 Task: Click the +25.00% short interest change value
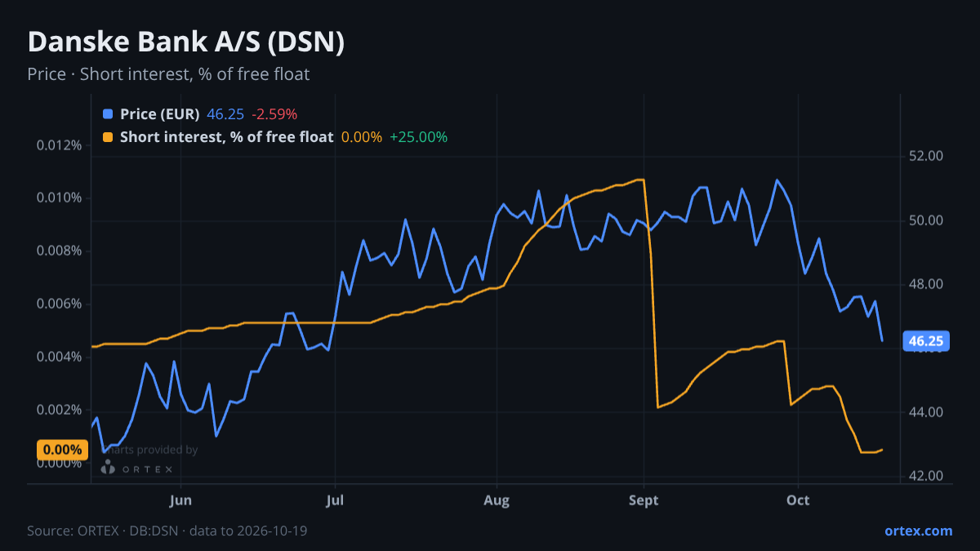418,137
